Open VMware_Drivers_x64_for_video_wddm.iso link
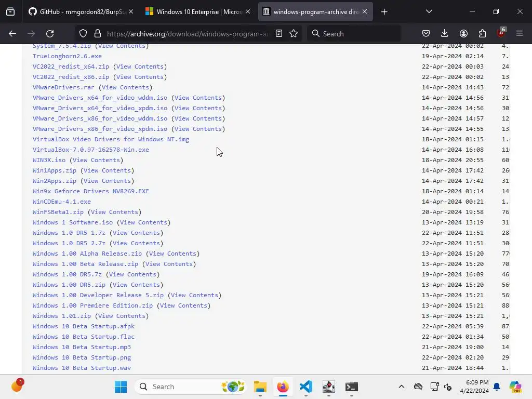Viewport: 532px width, 399px height. (100, 98)
